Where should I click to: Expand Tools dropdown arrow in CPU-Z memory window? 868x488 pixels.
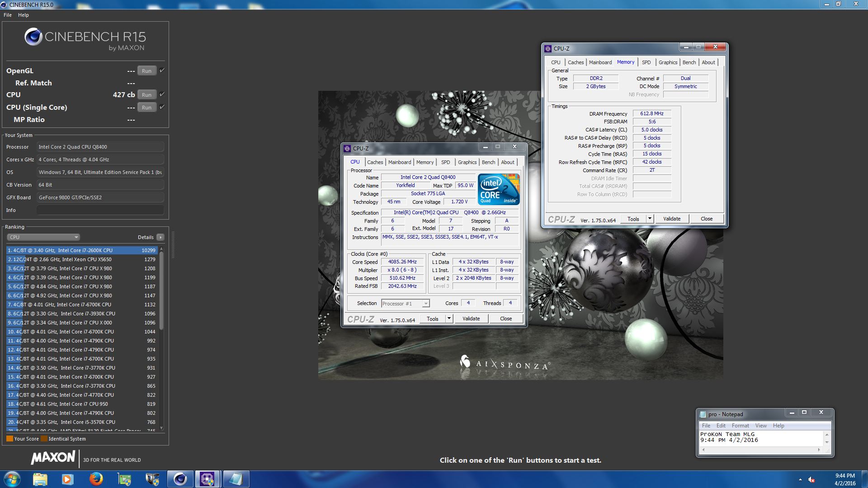[x=650, y=219]
